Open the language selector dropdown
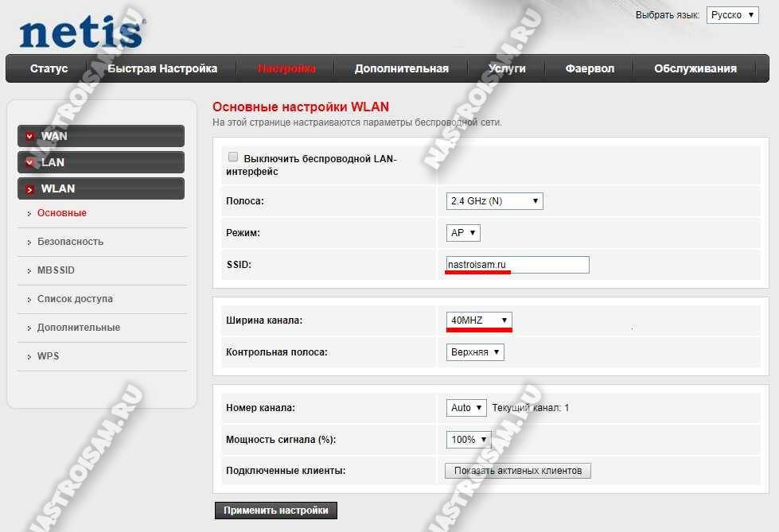The image size is (779, 532). pos(731,15)
